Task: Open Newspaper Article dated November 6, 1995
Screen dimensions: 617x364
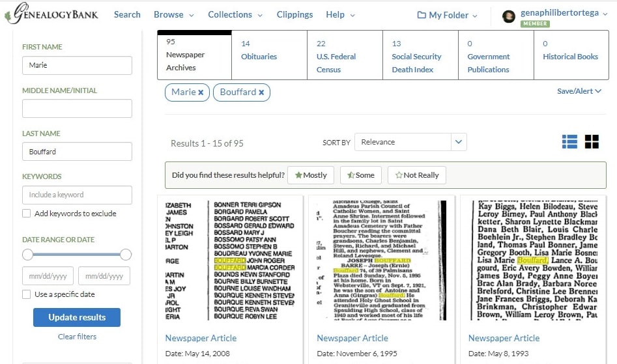Action: 352,338
